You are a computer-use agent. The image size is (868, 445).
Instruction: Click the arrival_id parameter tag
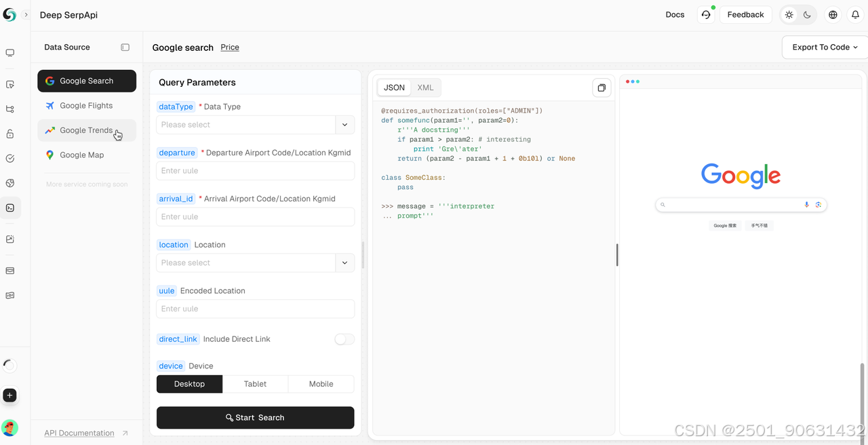(x=176, y=199)
